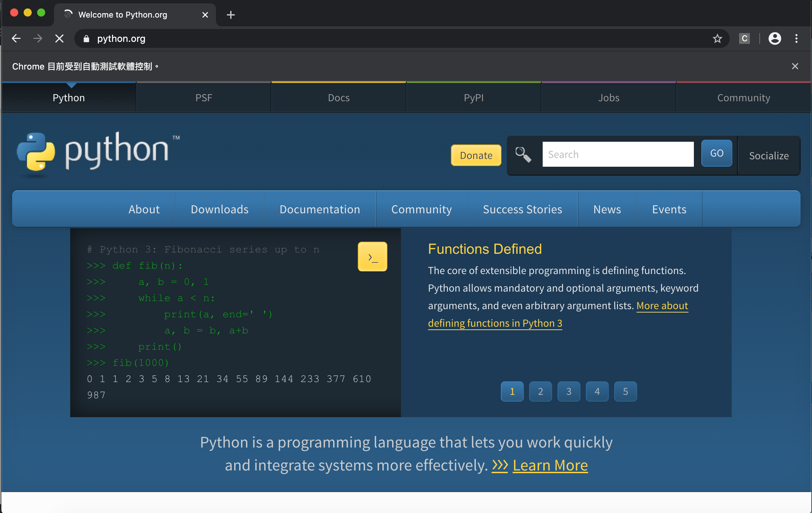Screen dimensions: 812x513
Task: Click the browser forward arrow
Action: click(38, 38)
